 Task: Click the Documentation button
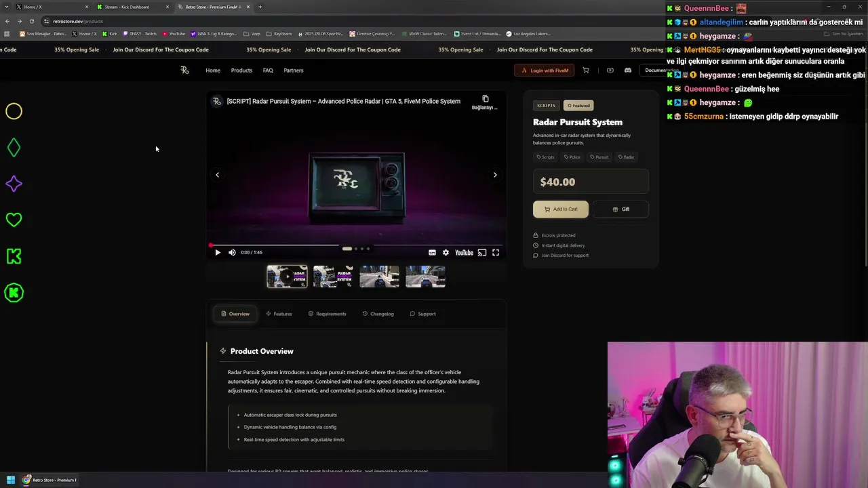[x=662, y=70]
